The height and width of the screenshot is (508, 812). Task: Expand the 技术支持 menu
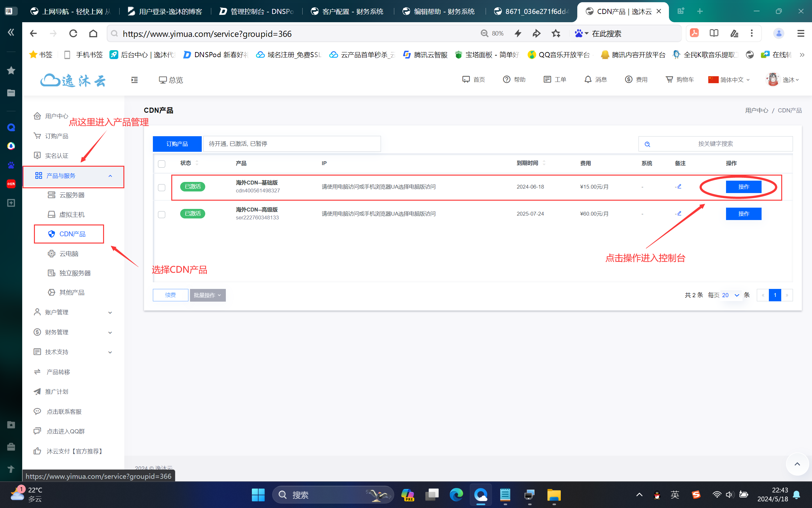(x=73, y=352)
